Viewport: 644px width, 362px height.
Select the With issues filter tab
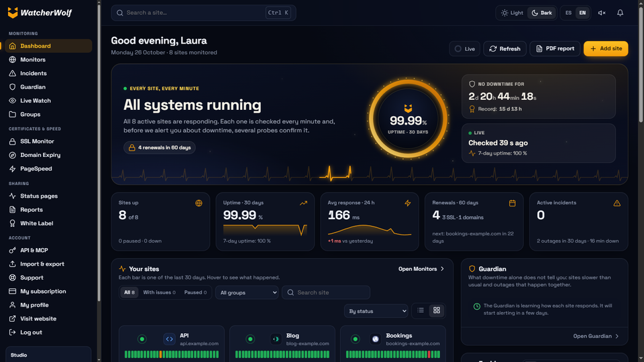159,292
